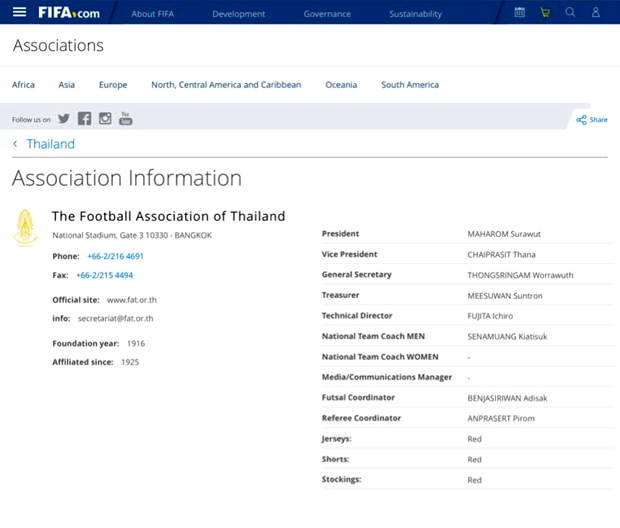Viewport: 620px width, 528px height.
Task: Open the calendar icon in header
Action: point(519,13)
